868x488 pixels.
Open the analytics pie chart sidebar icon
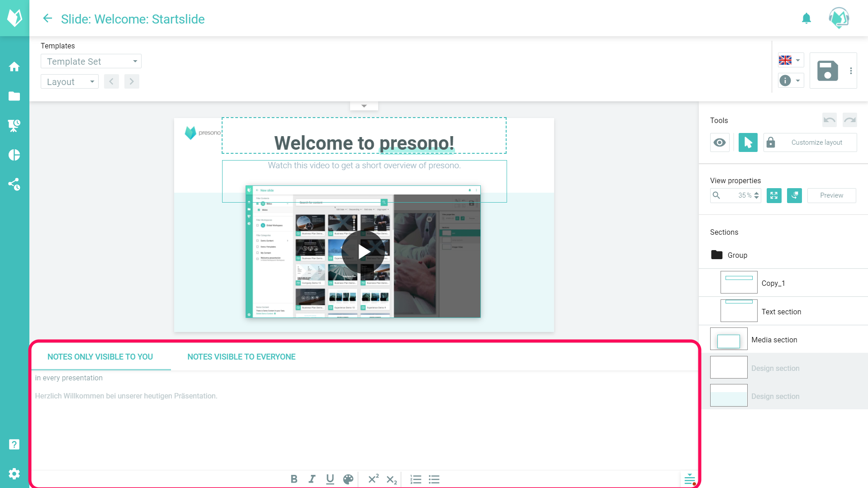pos(14,155)
